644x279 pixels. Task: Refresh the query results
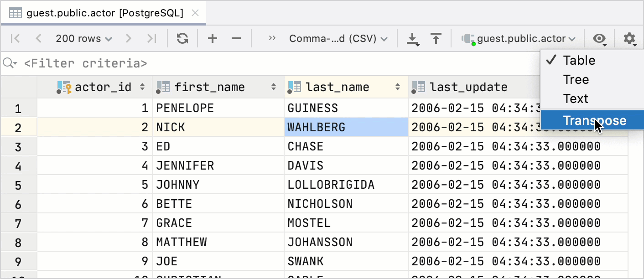pos(182,38)
